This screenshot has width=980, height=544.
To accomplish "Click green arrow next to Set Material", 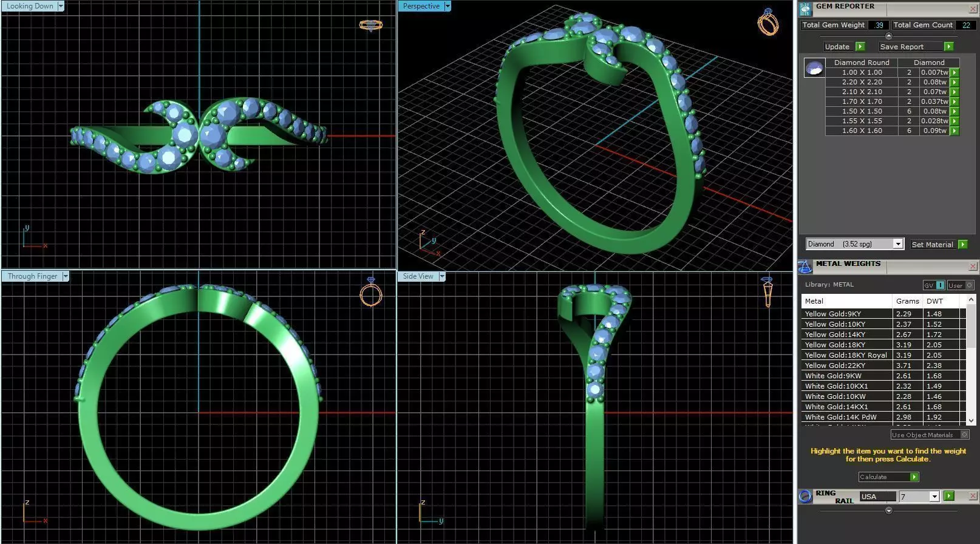I will tap(962, 244).
